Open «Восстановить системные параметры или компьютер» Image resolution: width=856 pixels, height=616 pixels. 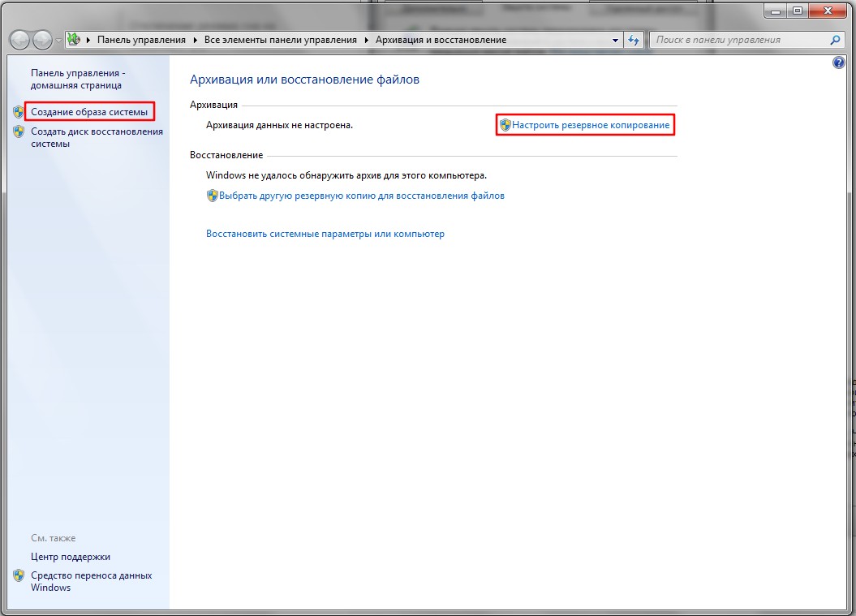point(325,234)
